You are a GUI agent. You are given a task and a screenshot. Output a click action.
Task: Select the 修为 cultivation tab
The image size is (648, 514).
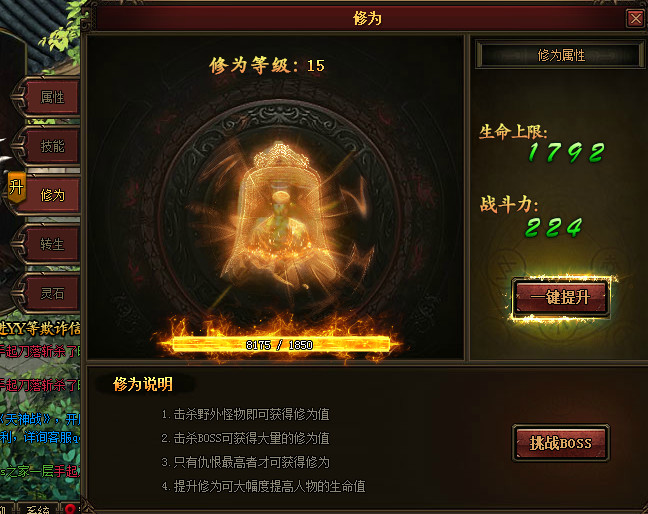click(52, 195)
